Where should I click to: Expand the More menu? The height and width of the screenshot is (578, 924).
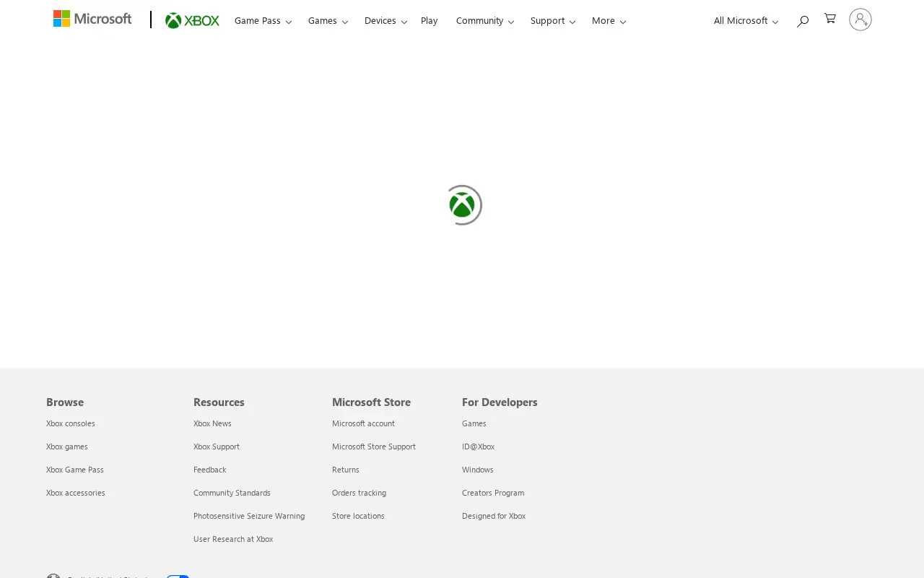pyautogui.click(x=609, y=21)
